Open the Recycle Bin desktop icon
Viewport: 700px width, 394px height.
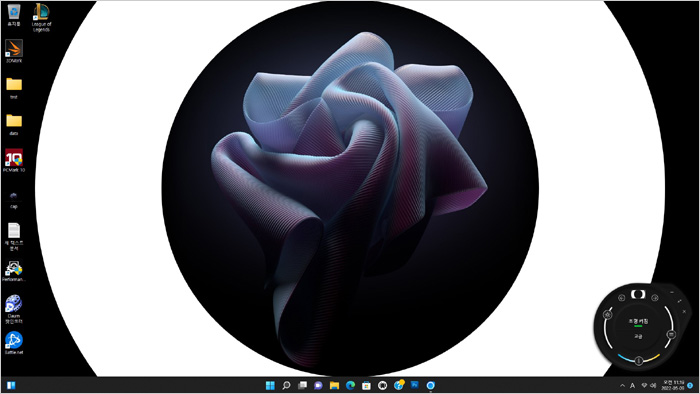[x=14, y=15]
